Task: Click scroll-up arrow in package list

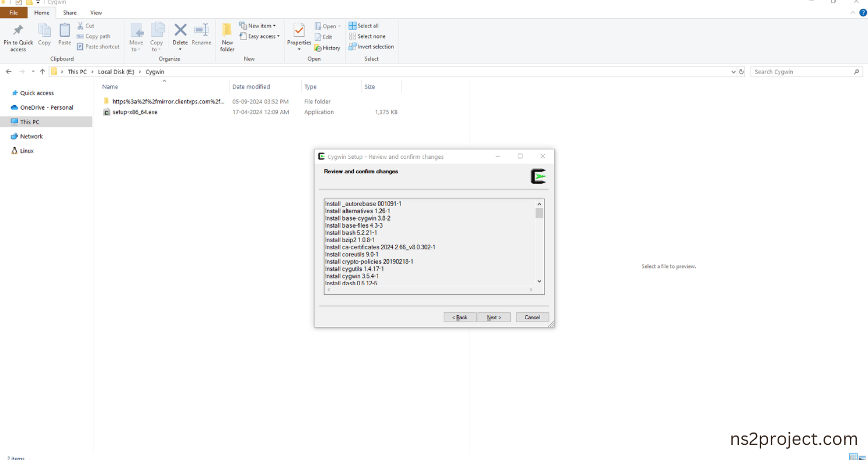Action: pyautogui.click(x=539, y=204)
